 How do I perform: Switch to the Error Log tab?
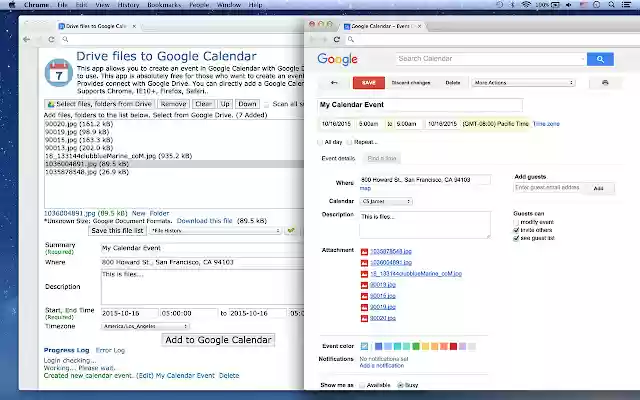tap(110, 351)
